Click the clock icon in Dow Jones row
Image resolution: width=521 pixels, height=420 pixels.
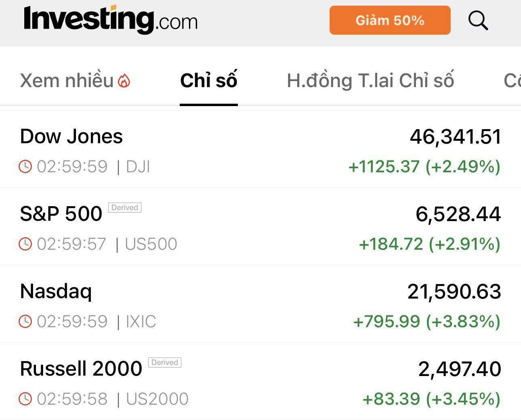pos(25,166)
